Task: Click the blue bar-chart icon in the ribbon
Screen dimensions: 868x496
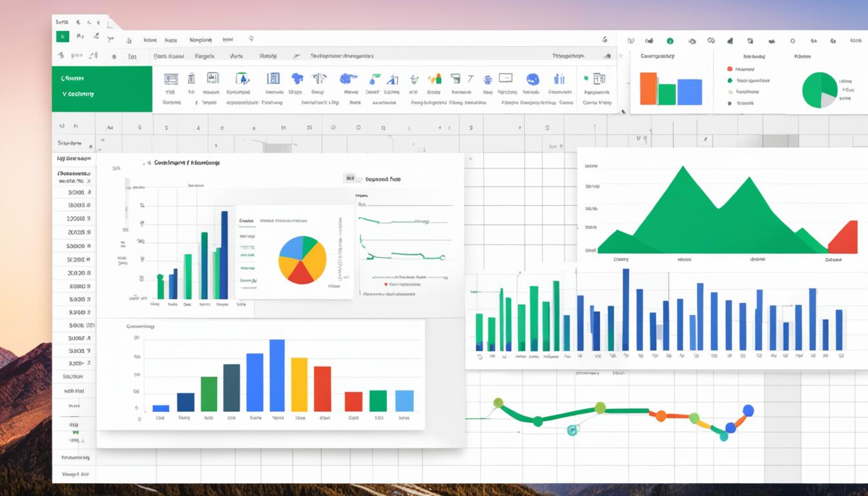Action: [x=559, y=79]
